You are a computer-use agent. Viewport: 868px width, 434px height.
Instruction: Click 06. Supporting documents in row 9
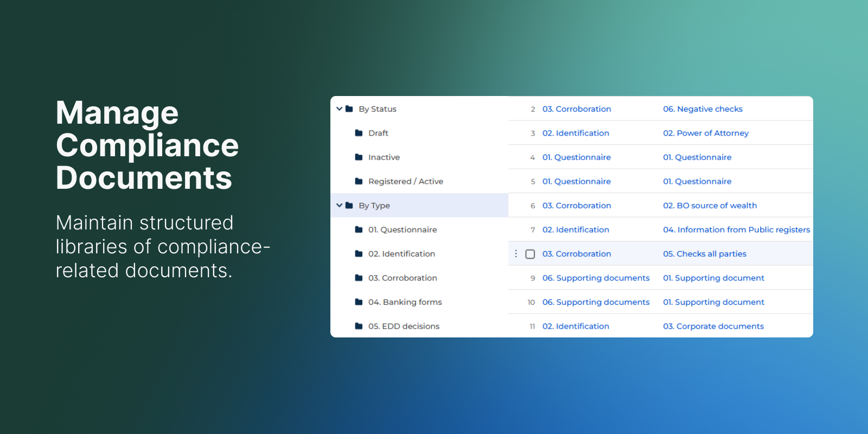click(x=596, y=278)
